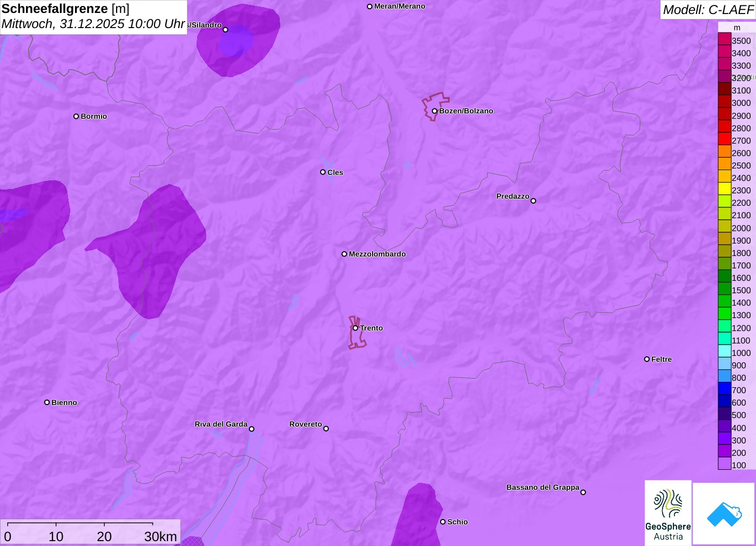The height and width of the screenshot is (546, 756).
Task: Click the legend value "1200"
Action: click(741, 328)
